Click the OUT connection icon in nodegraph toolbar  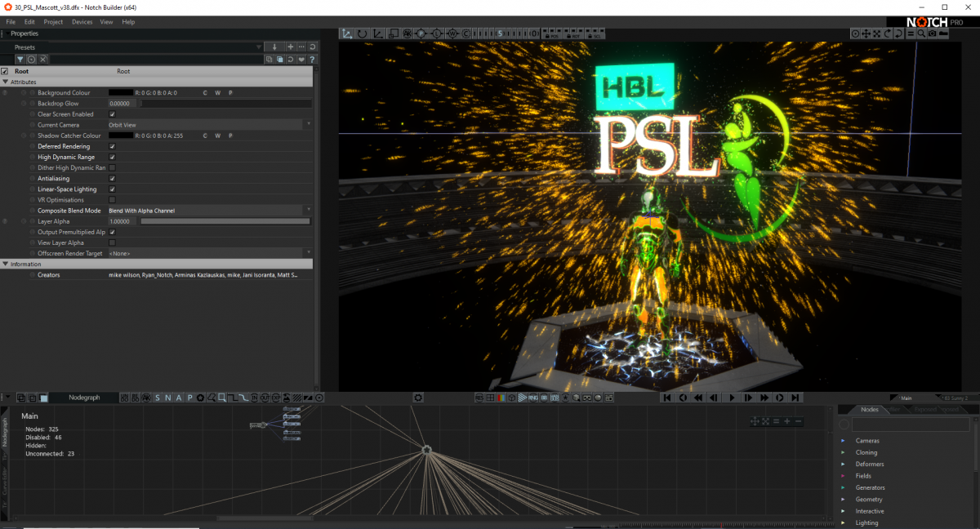[x=265, y=398]
